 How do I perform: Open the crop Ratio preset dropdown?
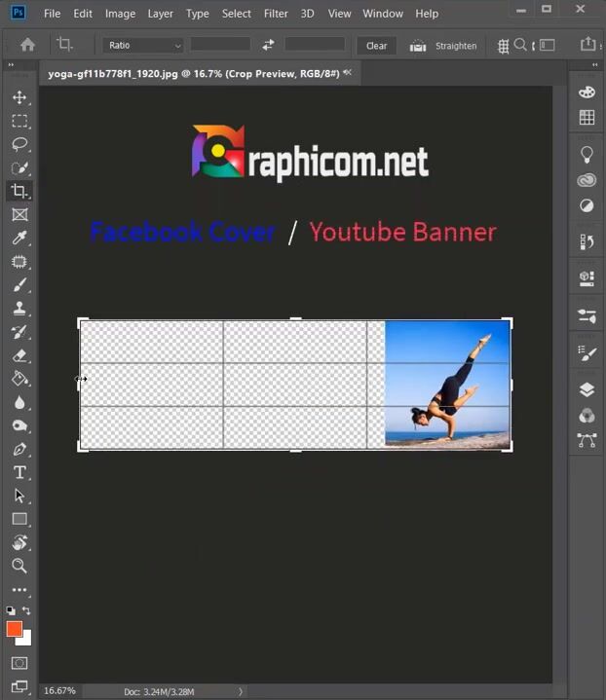pyautogui.click(x=143, y=46)
